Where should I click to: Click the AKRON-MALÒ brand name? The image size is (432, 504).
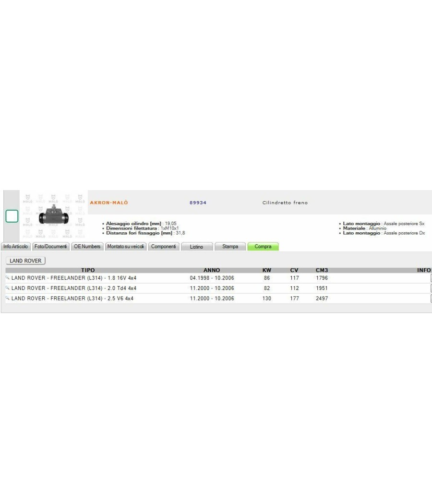(109, 203)
